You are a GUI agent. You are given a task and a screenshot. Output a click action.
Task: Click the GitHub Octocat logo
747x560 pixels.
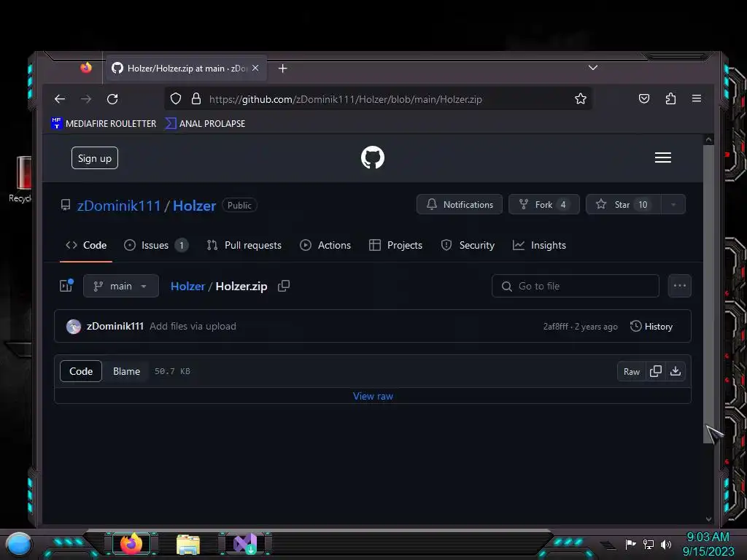(373, 157)
